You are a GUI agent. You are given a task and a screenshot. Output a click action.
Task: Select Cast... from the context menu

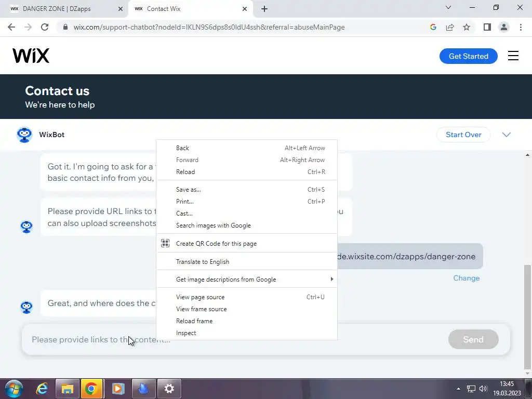[x=247, y=214]
